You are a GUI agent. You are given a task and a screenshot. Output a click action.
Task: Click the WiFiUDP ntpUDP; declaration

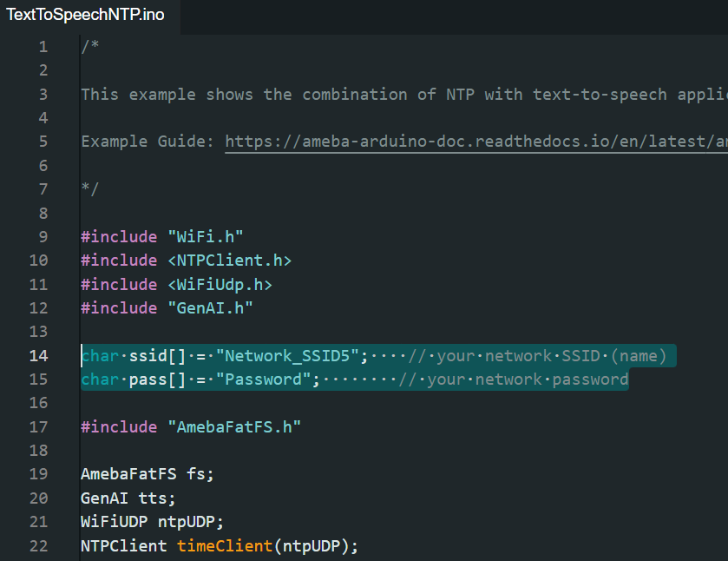click(153, 522)
